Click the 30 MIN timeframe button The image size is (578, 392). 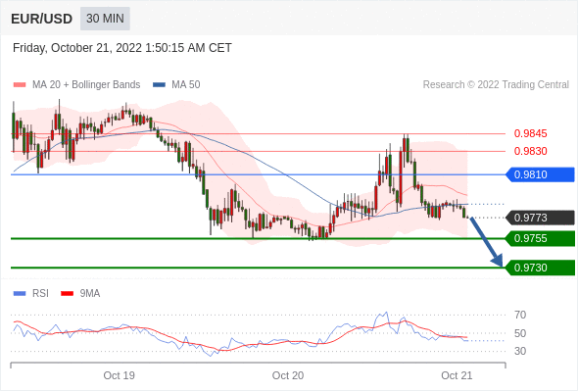pos(105,19)
